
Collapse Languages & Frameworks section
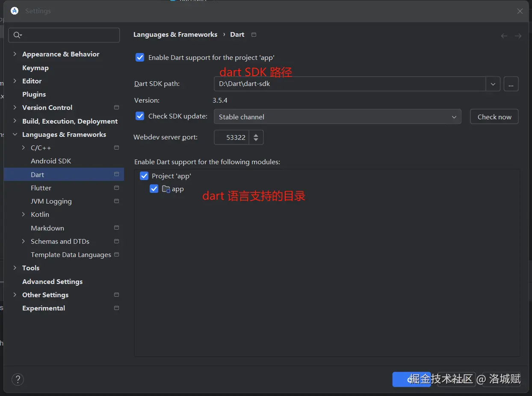pos(15,134)
